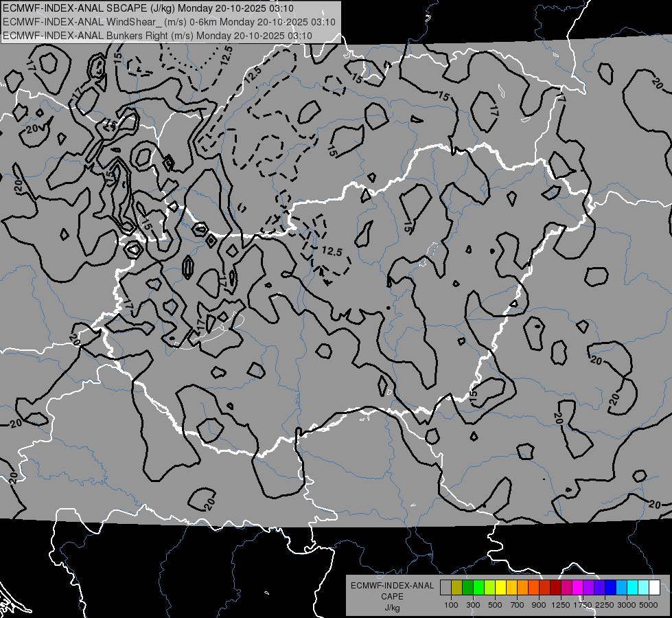The image size is (672, 618).
Task: Click the 3000 legend tick label
Action: click(x=627, y=605)
